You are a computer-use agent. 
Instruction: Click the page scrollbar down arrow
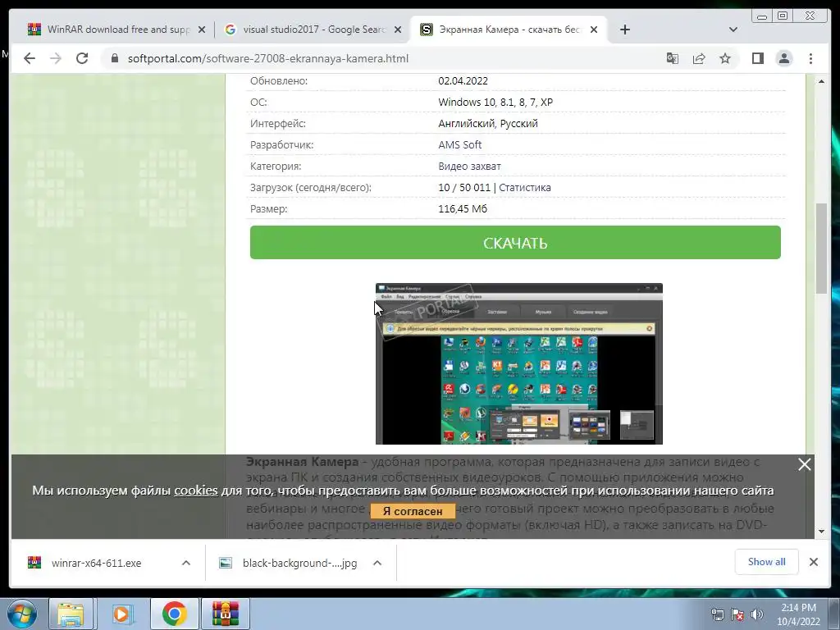point(821,532)
